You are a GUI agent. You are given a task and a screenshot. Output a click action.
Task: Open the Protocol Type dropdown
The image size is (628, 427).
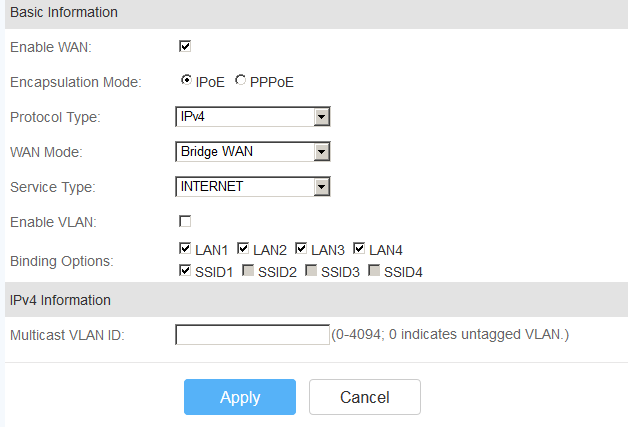coord(253,117)
